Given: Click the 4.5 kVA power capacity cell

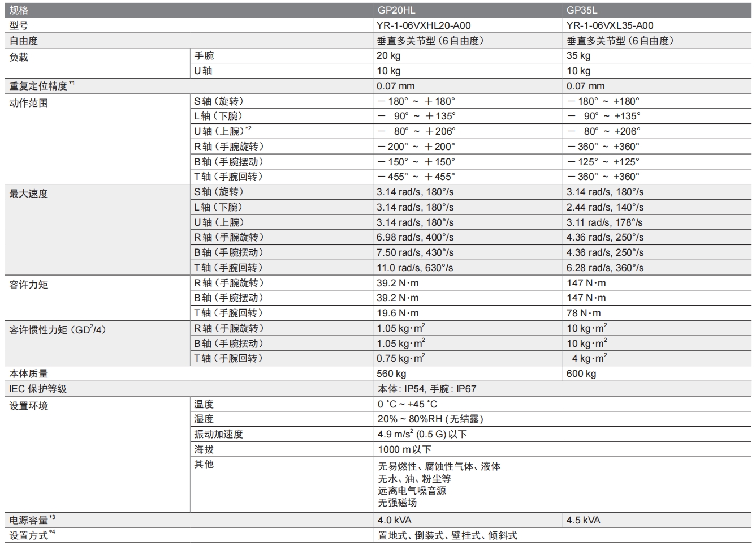Looking at the screenshot, I should pyautogui.click(x=584, y=520).
